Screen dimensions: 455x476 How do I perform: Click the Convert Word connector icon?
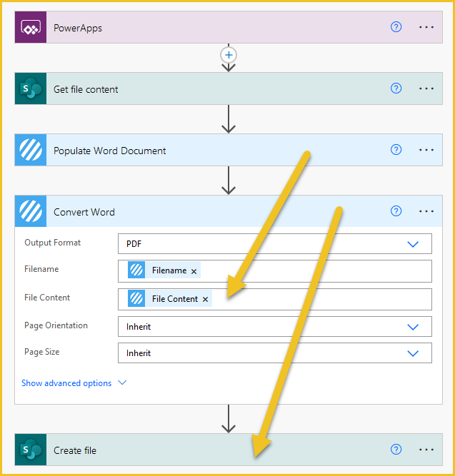coord(31,211)
